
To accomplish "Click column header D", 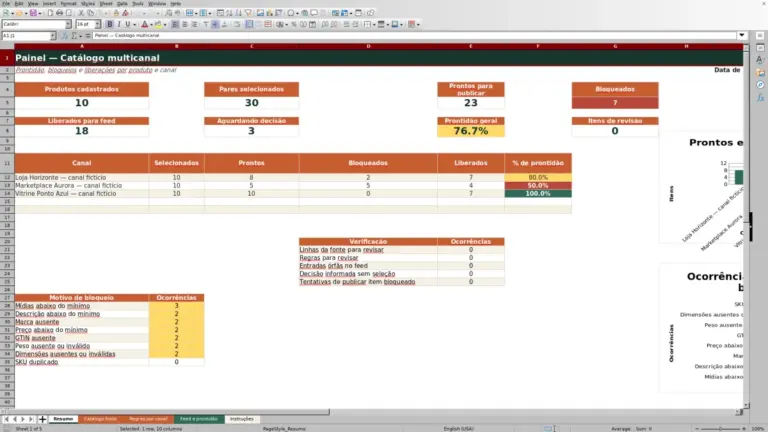I will [x=368, y=46].
